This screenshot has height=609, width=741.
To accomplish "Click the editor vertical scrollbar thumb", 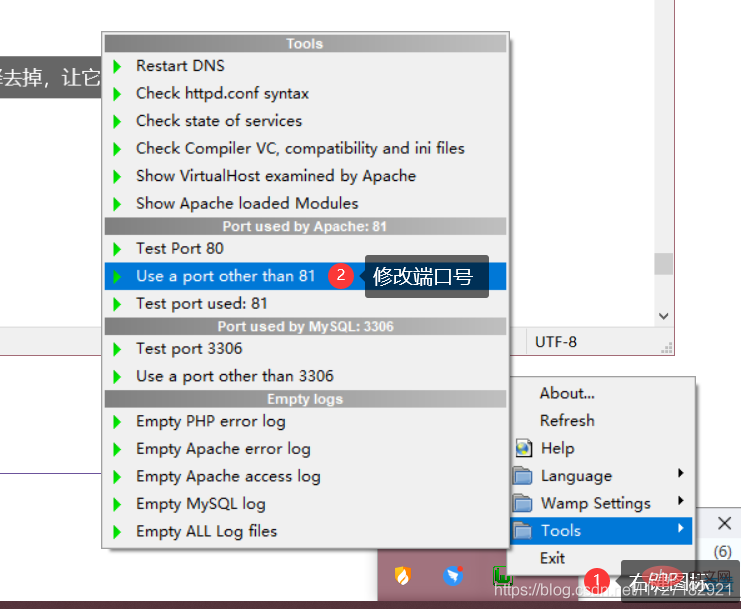I will click(x=663, y=264).
